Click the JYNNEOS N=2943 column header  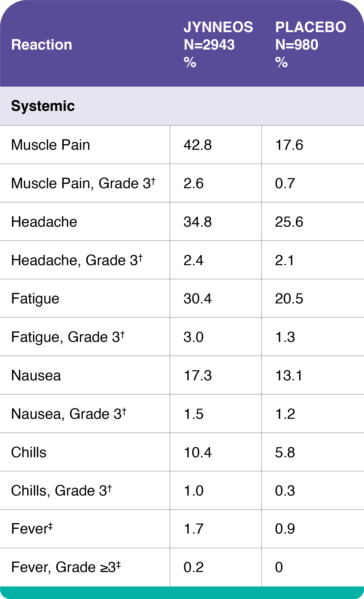[218, 44]
